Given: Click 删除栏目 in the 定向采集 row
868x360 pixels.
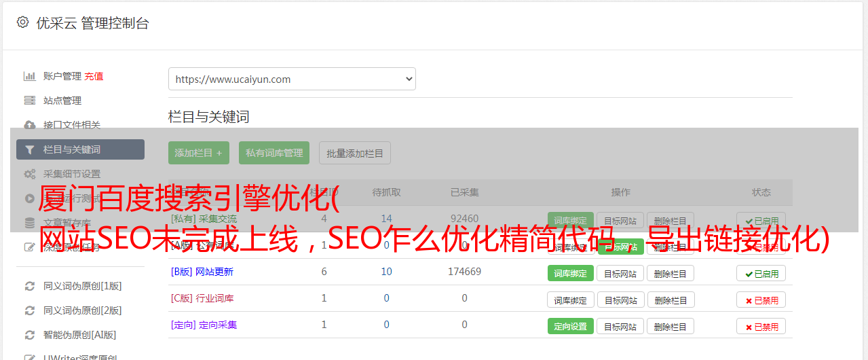Looking at the screenshot, I should [671, 326].
